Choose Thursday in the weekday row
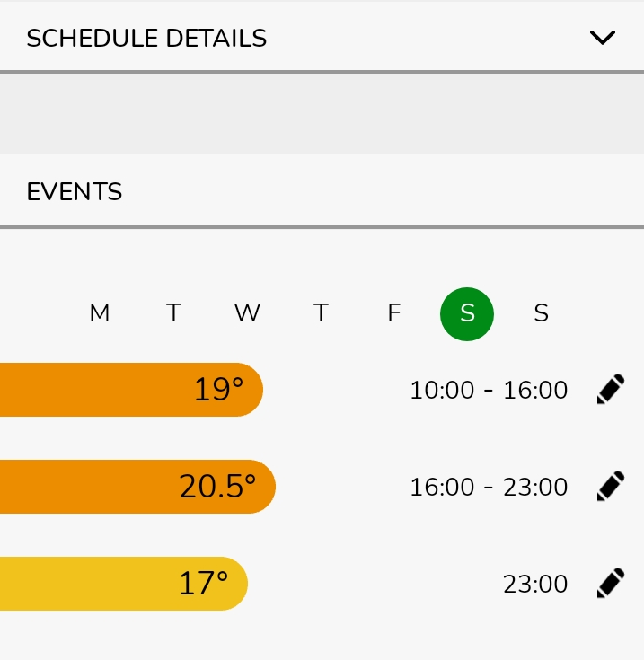The height and width of the screenshot is (660, 644). 321,313
